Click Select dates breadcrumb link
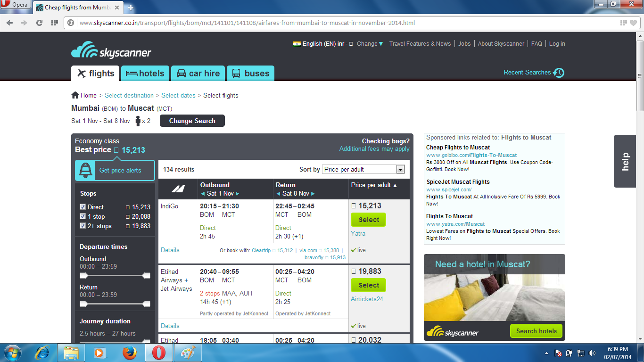 pyautogui.click(x=178, y=95)
